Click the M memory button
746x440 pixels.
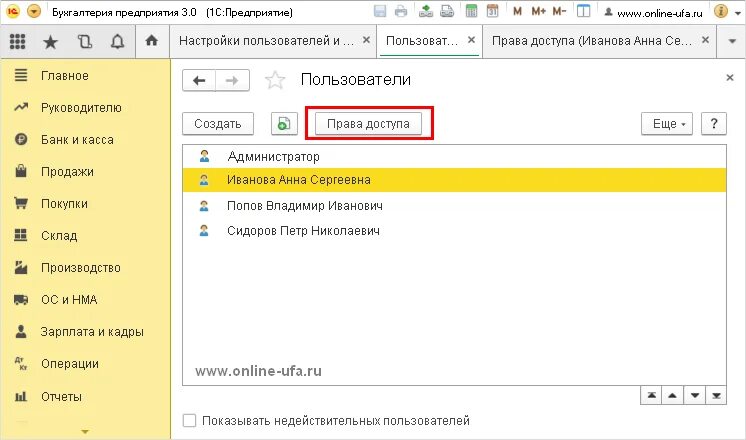(x=518, y=11)
